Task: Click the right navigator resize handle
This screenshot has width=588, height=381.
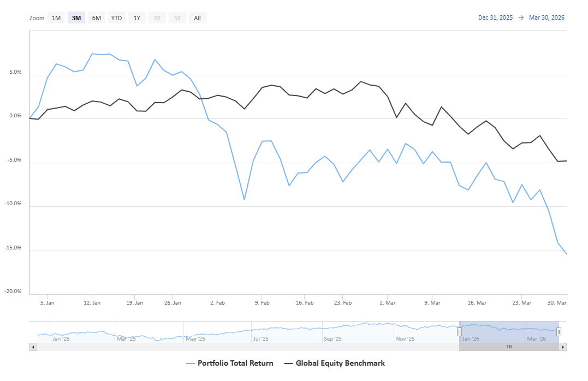Action: [558, 331]
